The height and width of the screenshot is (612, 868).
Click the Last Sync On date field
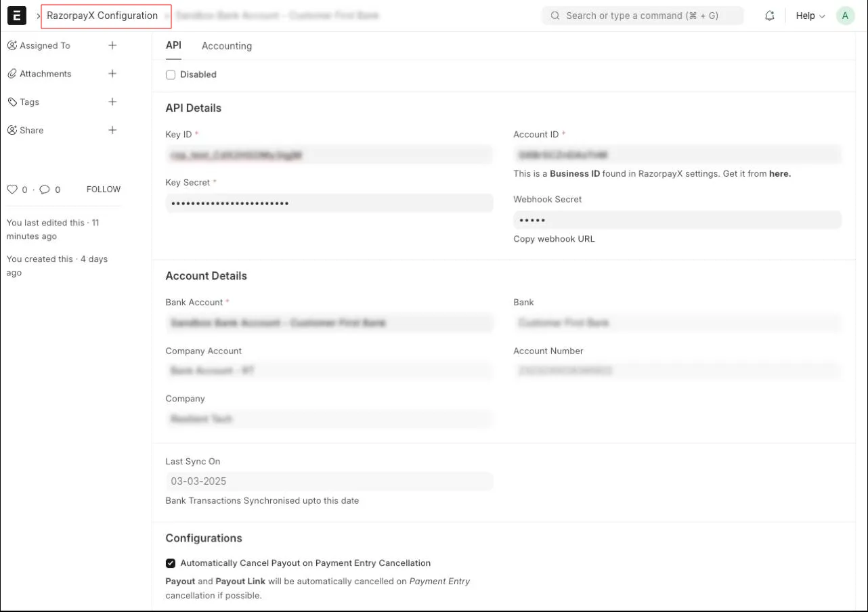point(329,481)
